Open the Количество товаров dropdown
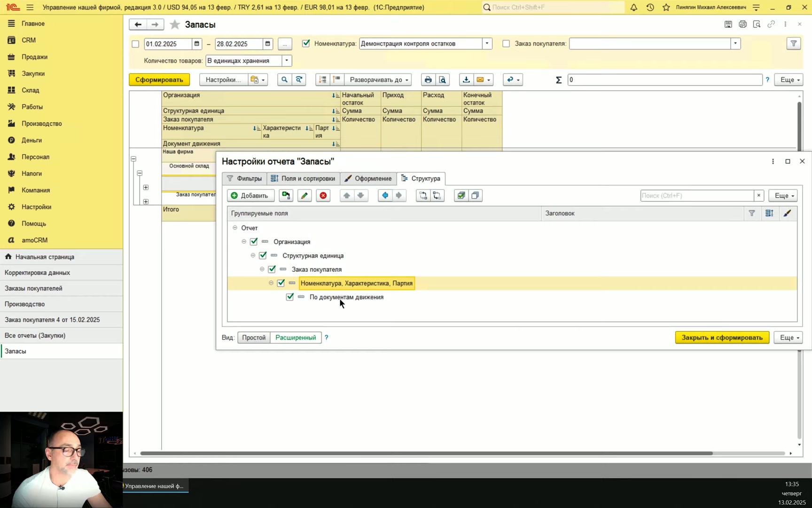 point(287,61)
